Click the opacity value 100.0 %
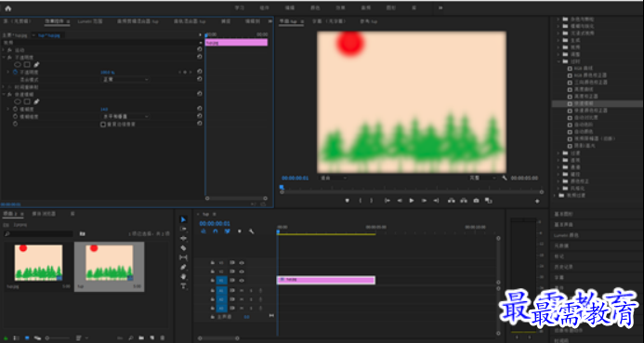 (x=108, y=72)
